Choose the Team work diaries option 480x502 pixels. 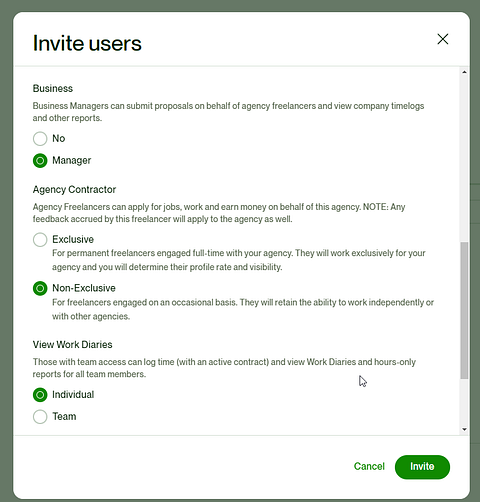[40, 416]
